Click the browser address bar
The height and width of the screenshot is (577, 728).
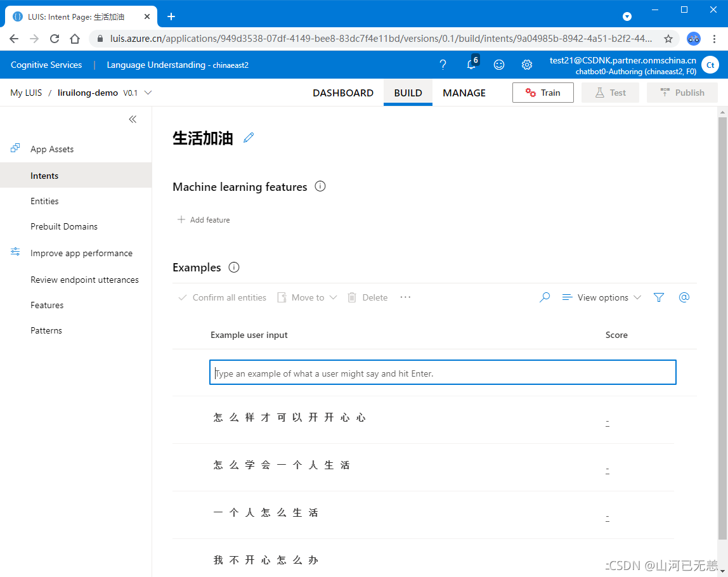[x=380, y=39]
